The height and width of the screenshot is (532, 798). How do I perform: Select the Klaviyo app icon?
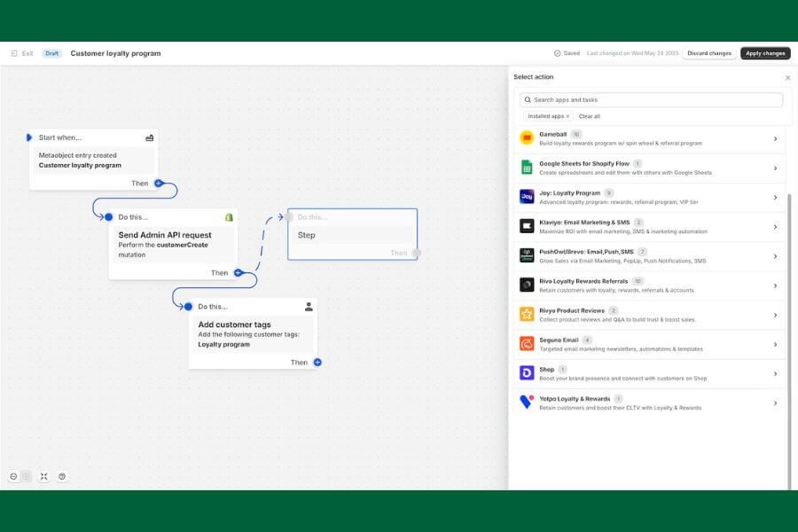pyautogui.click(x=527, y=226)
